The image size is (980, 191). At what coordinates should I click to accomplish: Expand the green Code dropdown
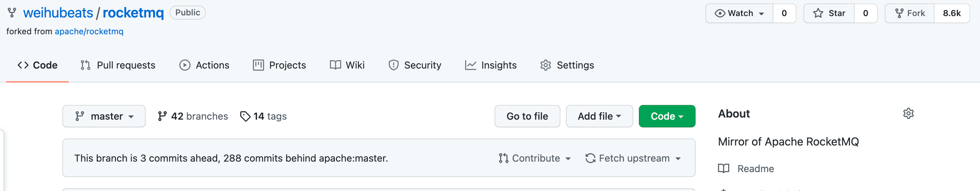[x=667, y=116]
